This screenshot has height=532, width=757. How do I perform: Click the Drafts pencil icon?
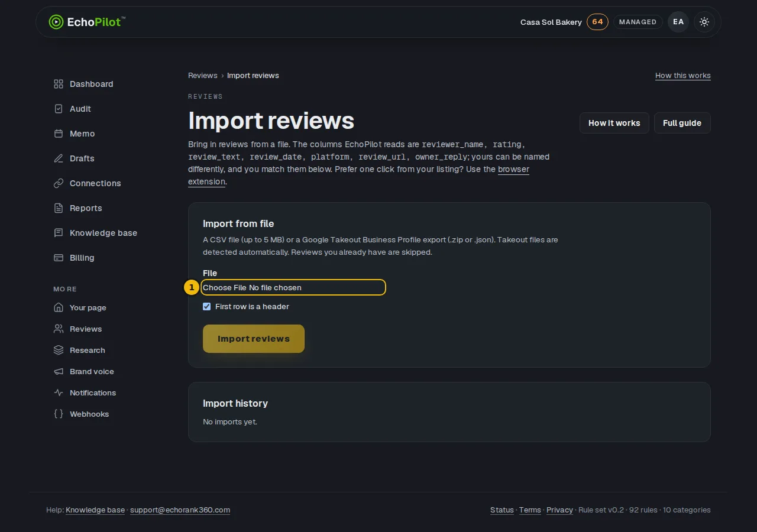pos(58,158)
